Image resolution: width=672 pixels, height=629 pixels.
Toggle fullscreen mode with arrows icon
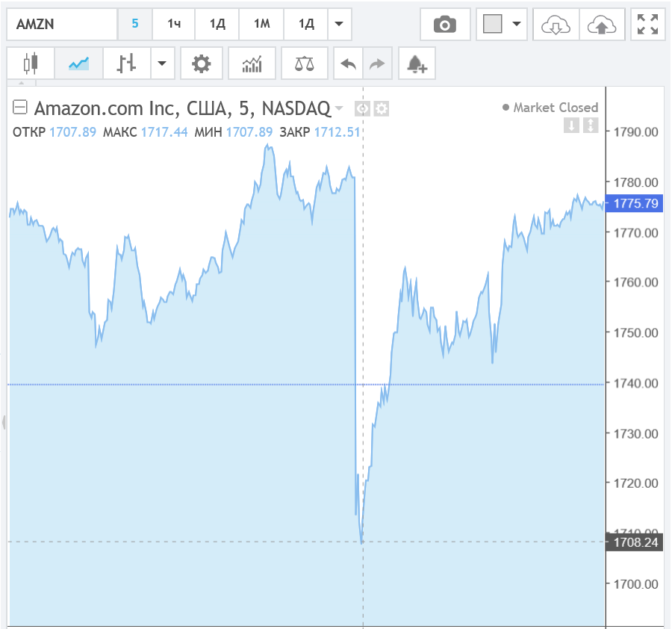click(x=647, y=25)
